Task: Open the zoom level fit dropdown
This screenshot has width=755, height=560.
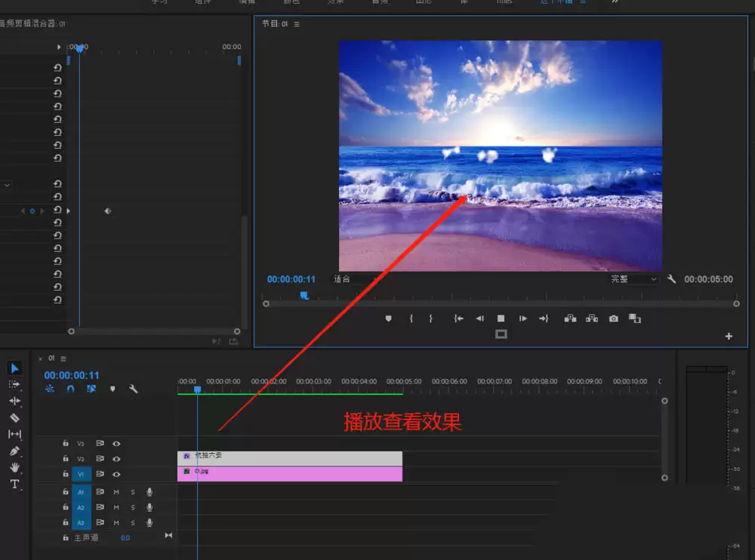Action: [356, 278]
